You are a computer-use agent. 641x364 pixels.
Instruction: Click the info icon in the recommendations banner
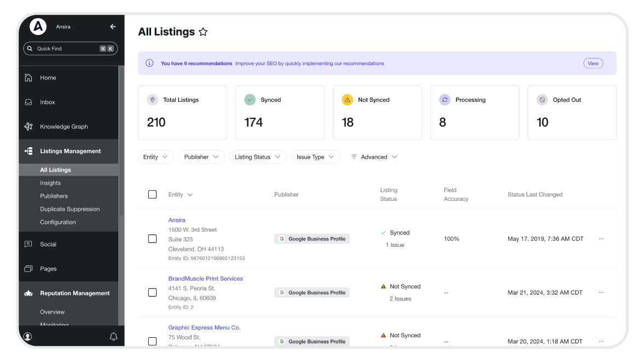click(149, 63)
